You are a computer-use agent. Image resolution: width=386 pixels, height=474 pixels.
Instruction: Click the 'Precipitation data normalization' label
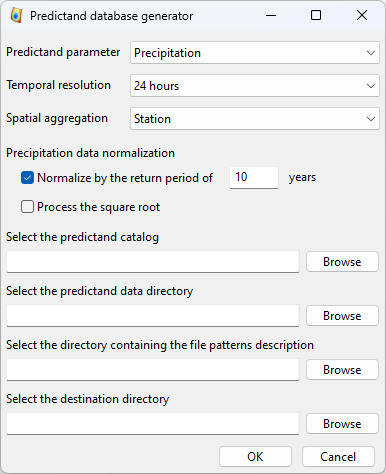point(90,153)
